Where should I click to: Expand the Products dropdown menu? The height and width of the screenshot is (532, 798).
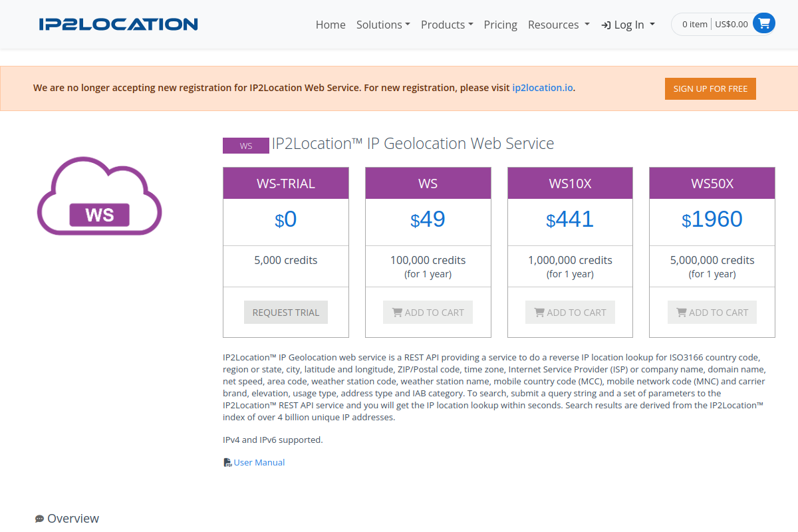(447, 25)
